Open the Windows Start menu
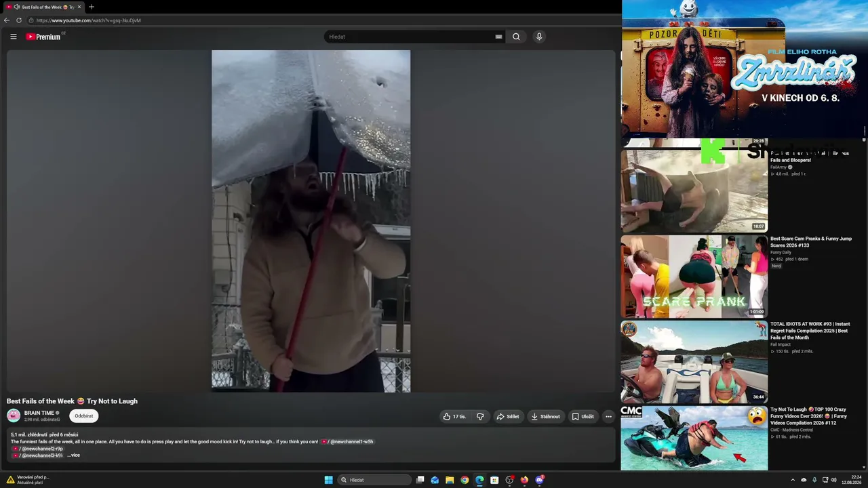868x488 pixels. point(328,480)
